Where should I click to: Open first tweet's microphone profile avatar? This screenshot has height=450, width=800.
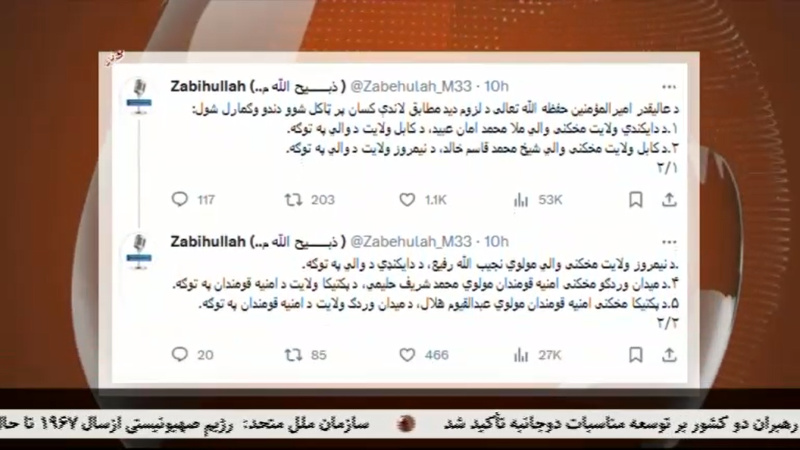coord(139,95)
